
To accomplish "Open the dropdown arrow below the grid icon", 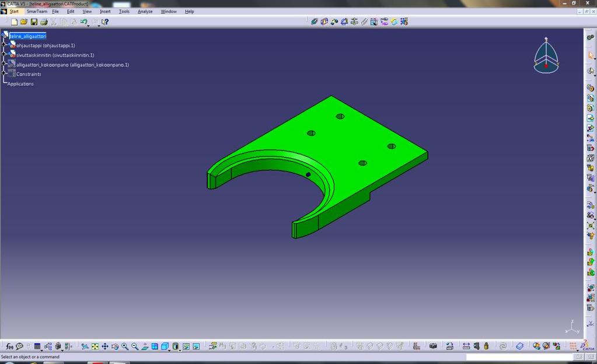I will 577,350.
